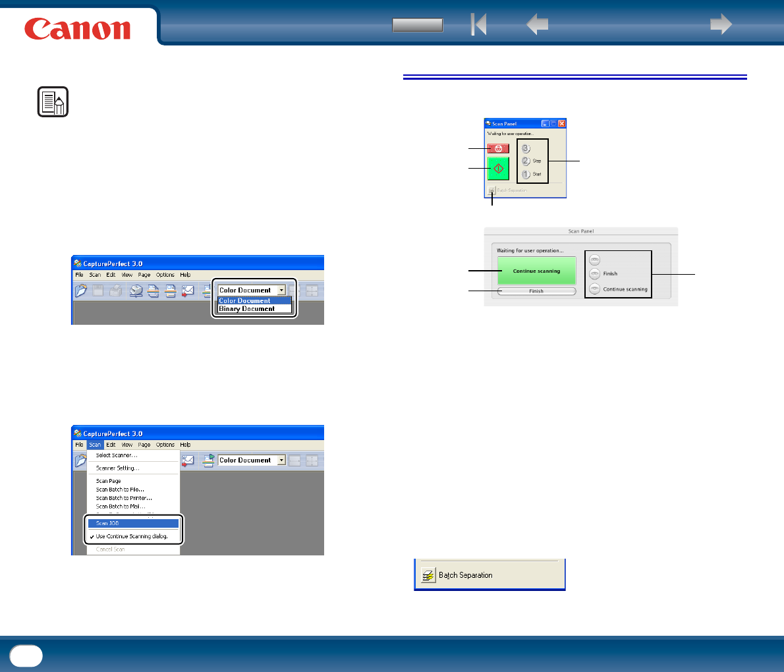Select Scan JOB from the Scan menu
784x672 pixels.
[x=133, y=524]
